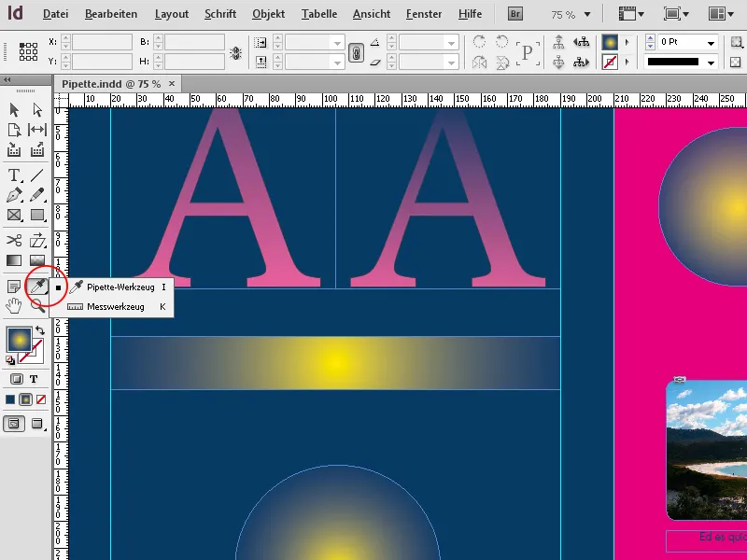
Task: Expand stroke swatch flyout arrow
Action: [627, 62]
